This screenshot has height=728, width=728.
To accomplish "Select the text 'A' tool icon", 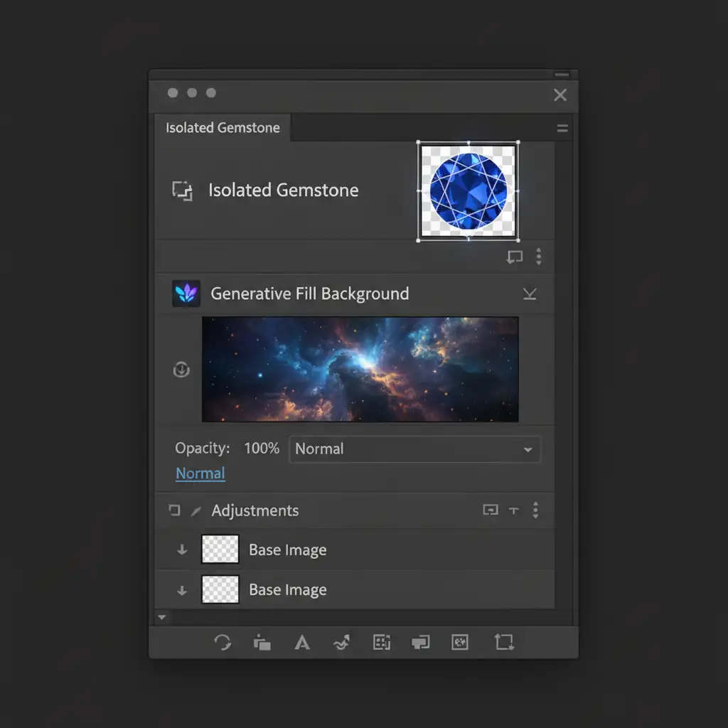I will tap(302, 643).
